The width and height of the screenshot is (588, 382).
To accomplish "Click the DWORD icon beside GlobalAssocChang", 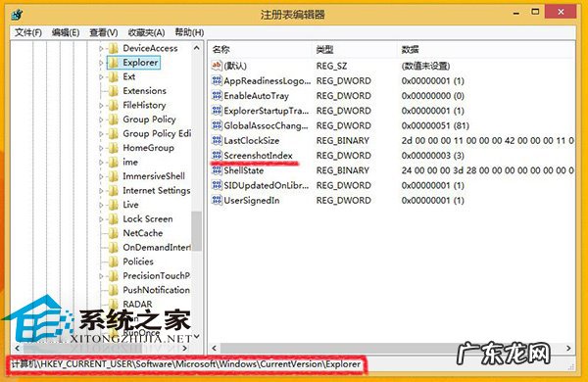I will [x=217, y=125].
